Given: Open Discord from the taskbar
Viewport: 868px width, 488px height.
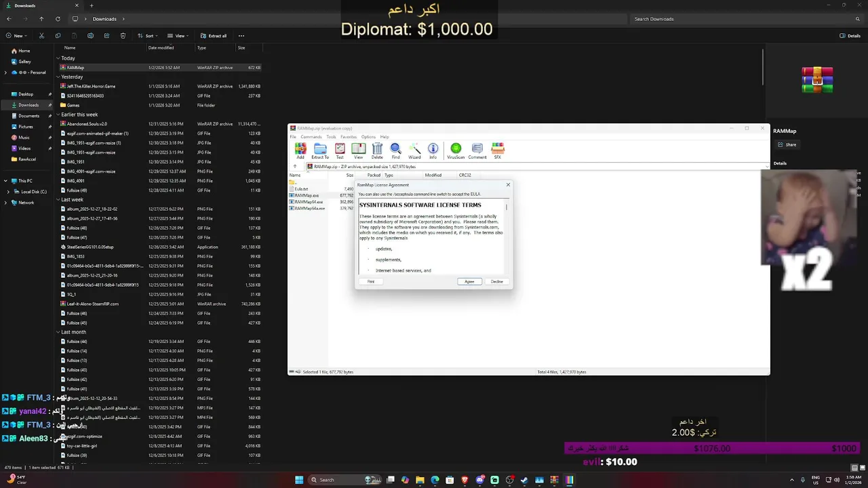Looking at the screenshot, I should 479,480.
